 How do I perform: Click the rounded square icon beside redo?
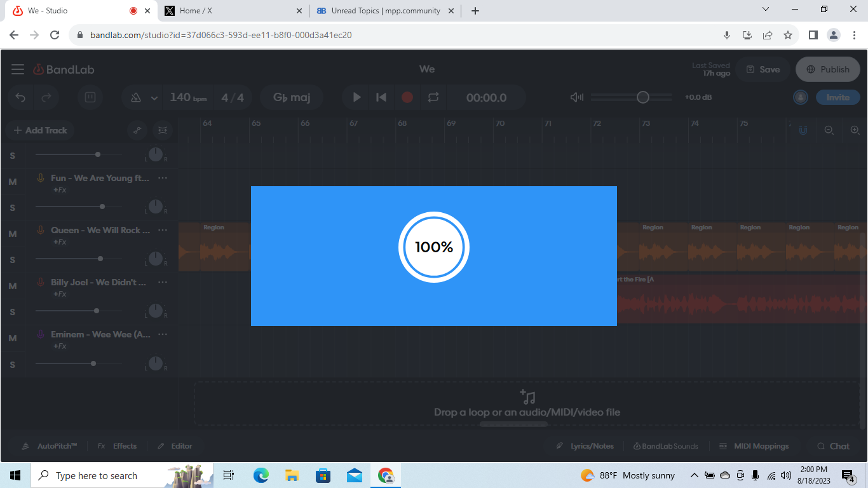90,97
